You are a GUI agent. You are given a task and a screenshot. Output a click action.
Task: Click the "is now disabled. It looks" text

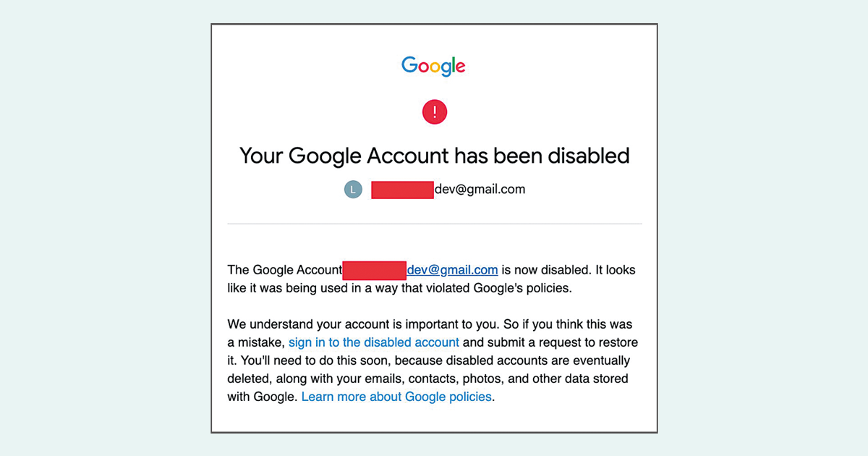point(569,270)
